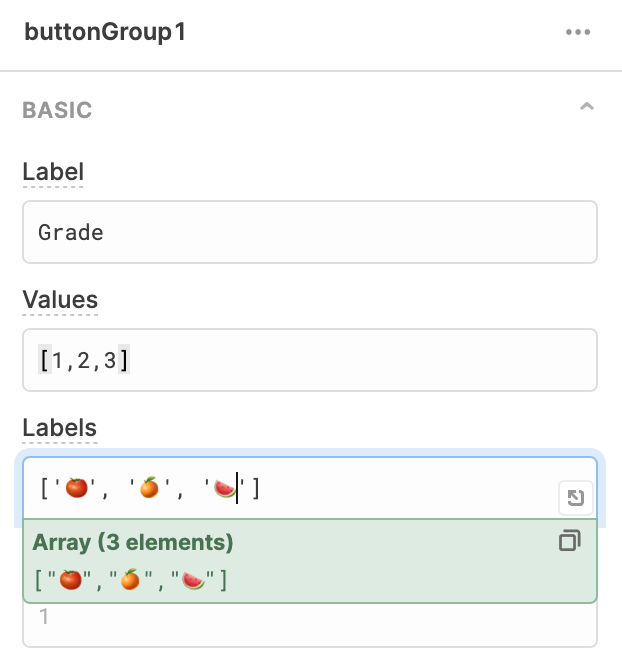Screen dimensions: 622x658
Task: Click the closing bracket in the Labels input
Action: click(x=256, y=488)
